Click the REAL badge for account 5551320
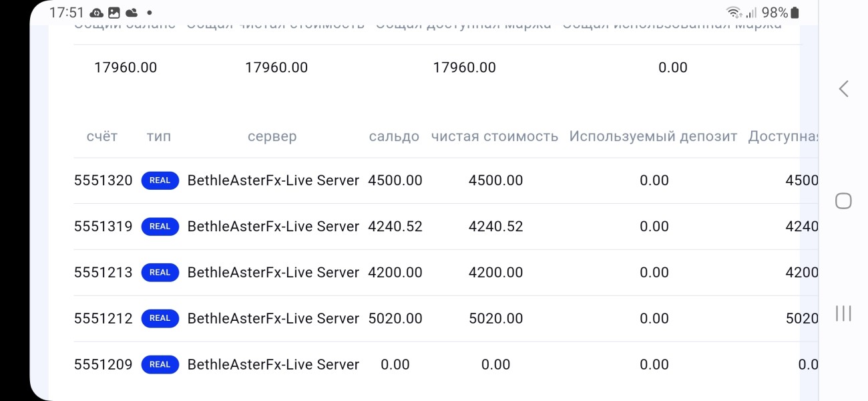This screenshot has height=401, width=868. click(160, 180)
